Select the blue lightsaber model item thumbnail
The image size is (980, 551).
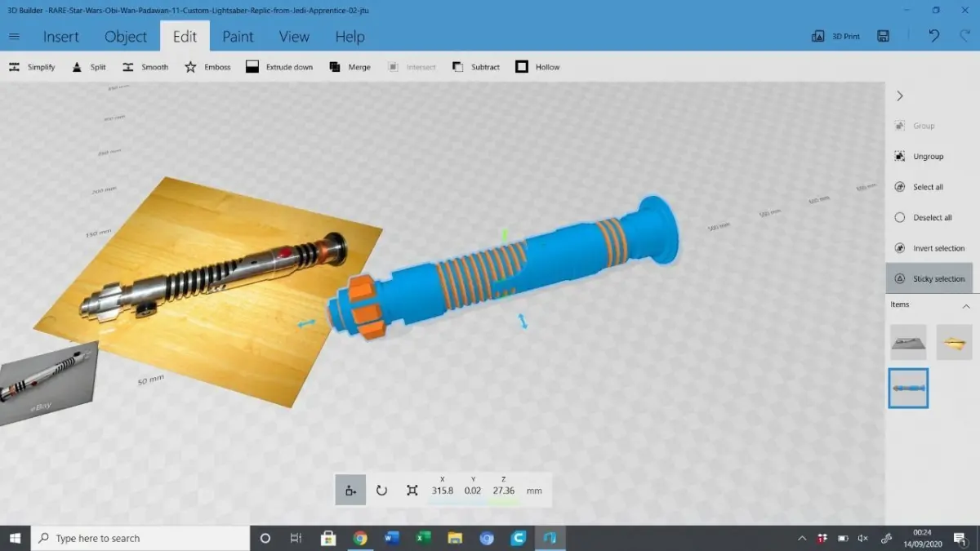[908, 389]
